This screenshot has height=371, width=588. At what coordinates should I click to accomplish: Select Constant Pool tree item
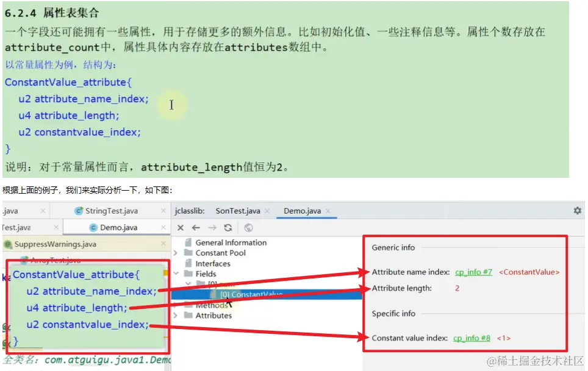[221, 253]
